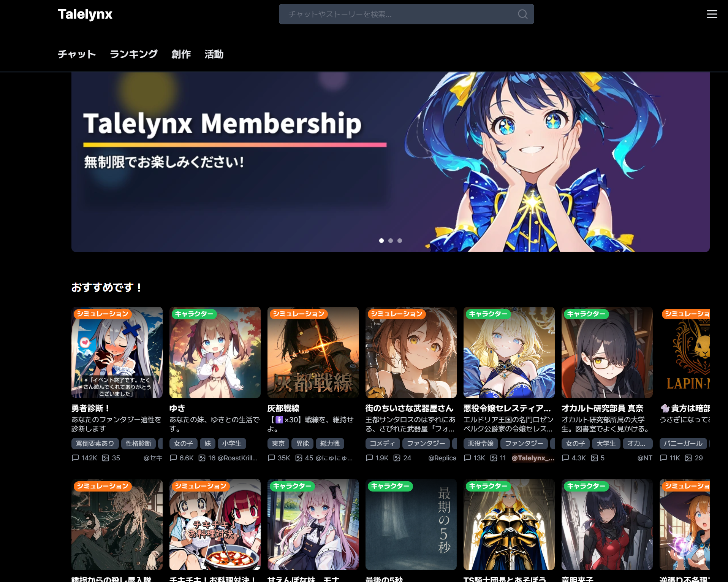Click the 性格診断 tag under 勇者診断！
Image resolution: width=728 pixels, height=582 pixels.
click(138, 444)
